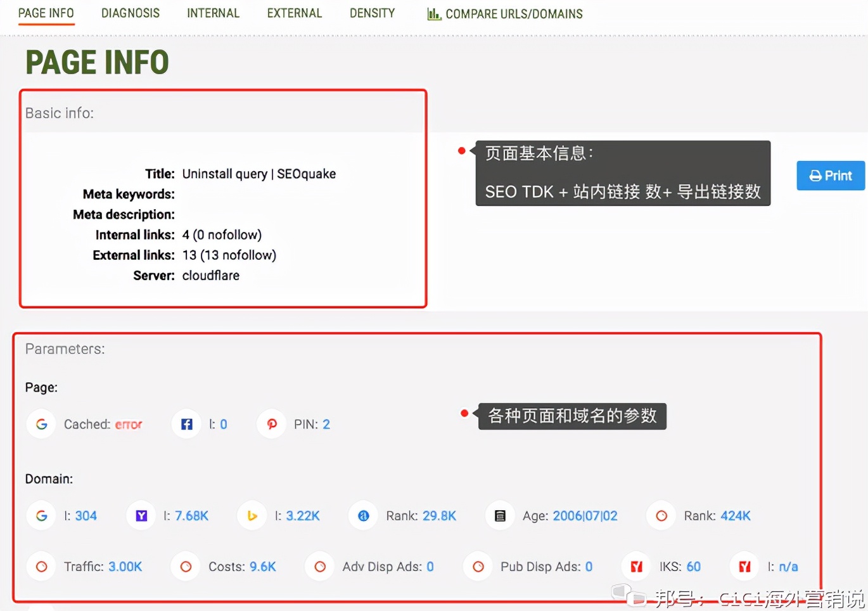Select the INTERNAL tab

(213, 13)
